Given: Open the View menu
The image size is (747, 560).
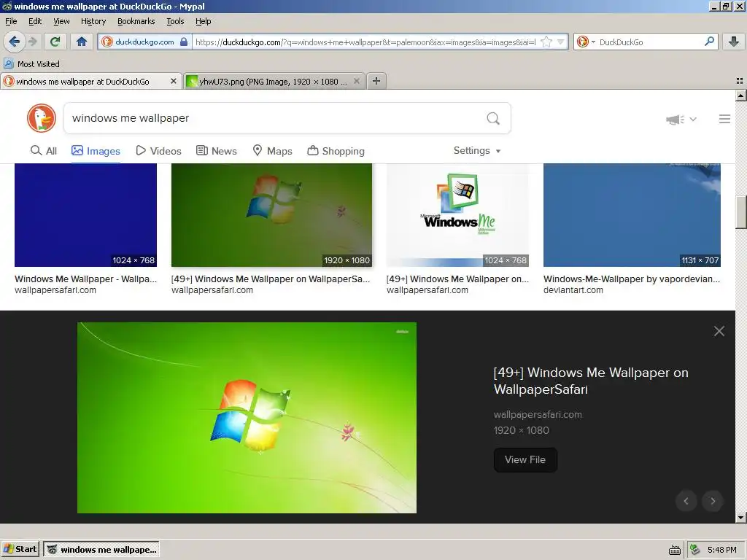Looking at the screenshot, I should click(x=61, y=21).
